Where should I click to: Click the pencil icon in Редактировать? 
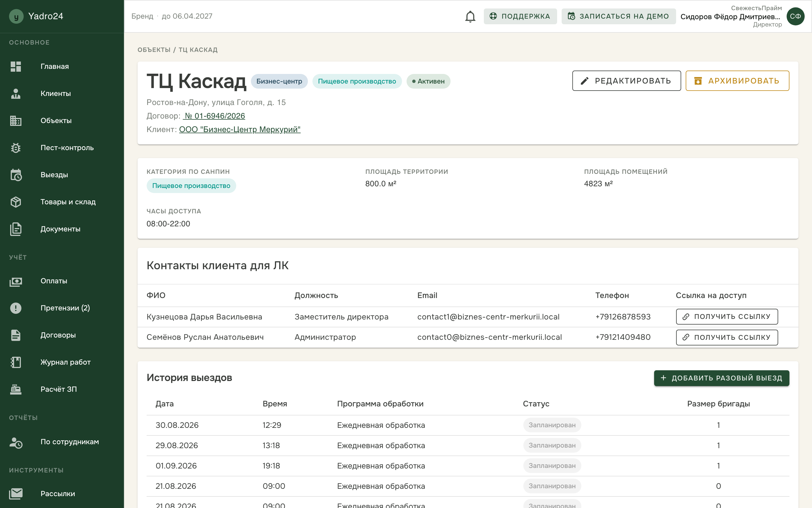tap(584, 81)
